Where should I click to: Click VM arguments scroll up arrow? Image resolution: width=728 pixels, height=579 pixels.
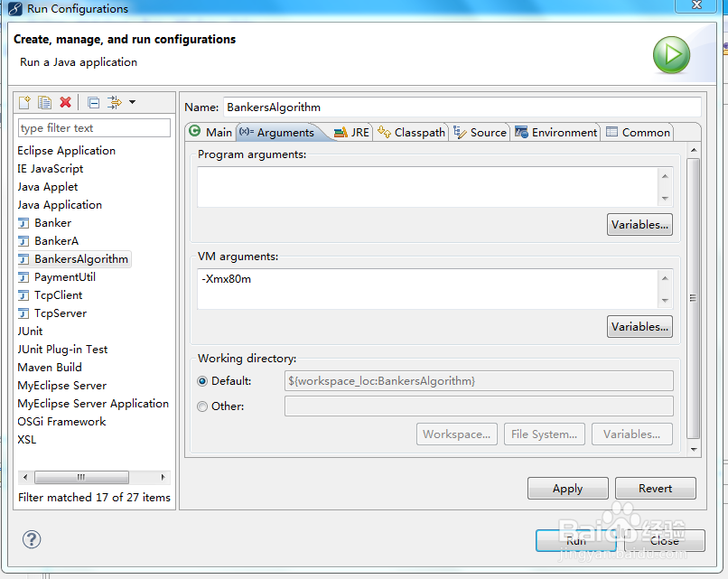666,278
